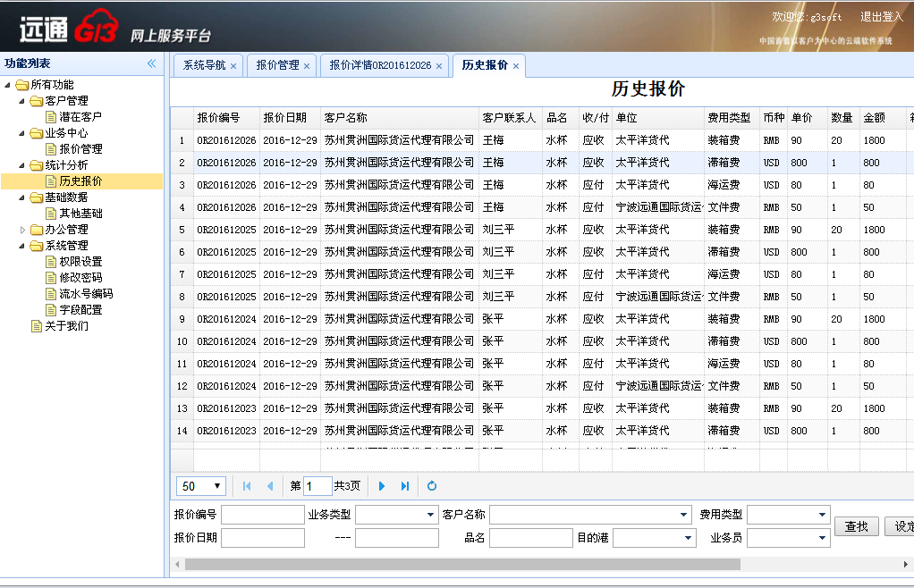This screenshot has height=588, width=914.
Task: Click the 费用类型 column header
Action: coord(732,118)
